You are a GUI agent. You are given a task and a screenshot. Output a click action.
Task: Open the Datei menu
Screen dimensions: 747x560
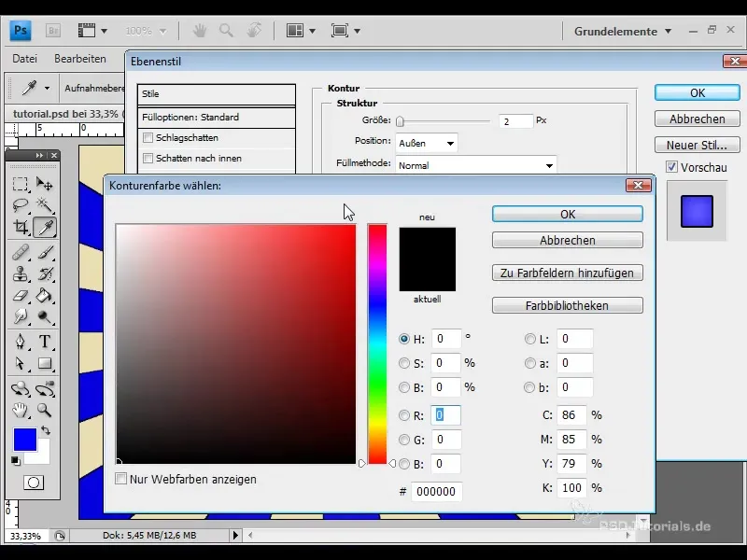tap(25, 59)
